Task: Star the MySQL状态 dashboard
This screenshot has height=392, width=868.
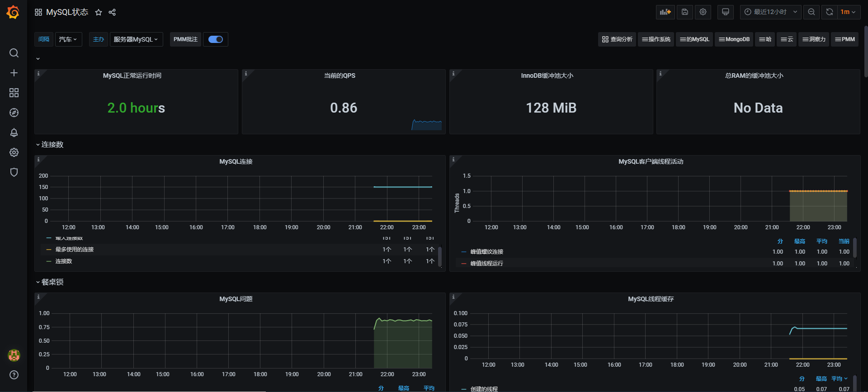Action: (x=99, y=12)
